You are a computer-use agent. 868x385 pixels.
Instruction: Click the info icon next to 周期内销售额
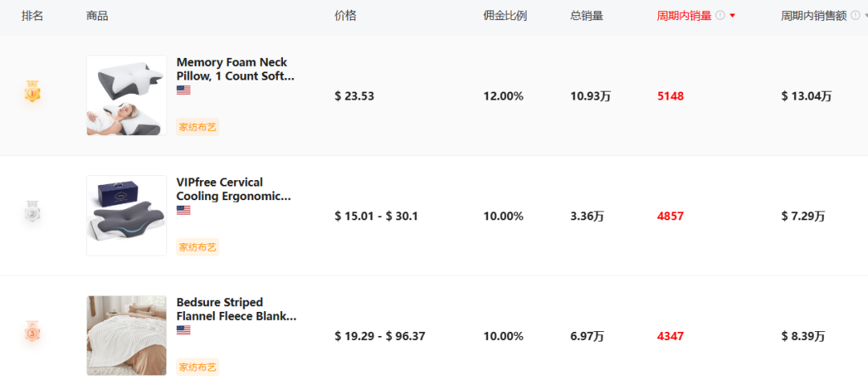pyautogui.click(x=855, y=15)
